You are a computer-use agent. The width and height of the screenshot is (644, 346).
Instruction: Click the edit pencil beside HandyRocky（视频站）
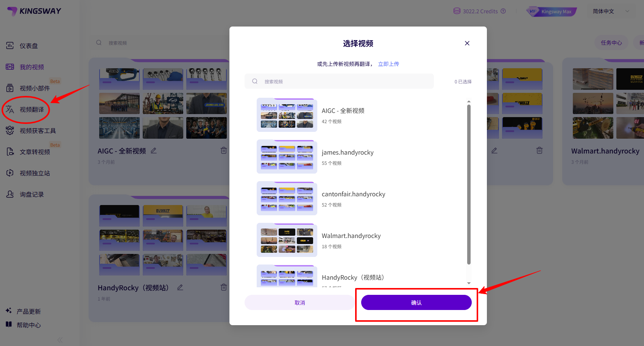[x=180, y=288]
